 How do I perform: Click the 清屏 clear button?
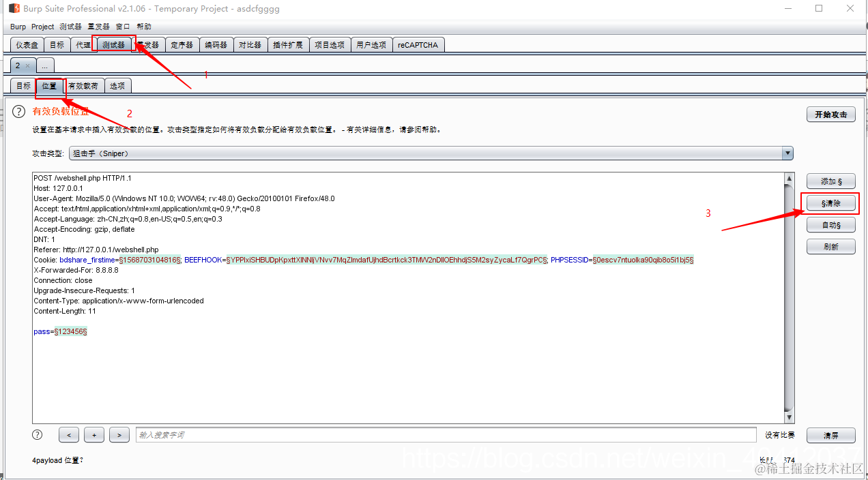(830, 435)
